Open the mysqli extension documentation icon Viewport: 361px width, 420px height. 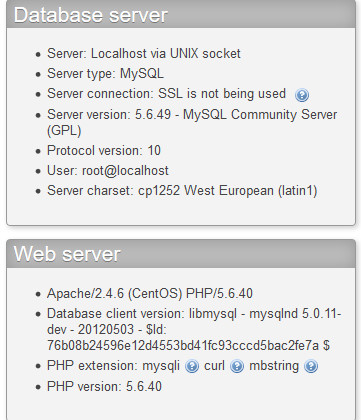coord(192,366)
